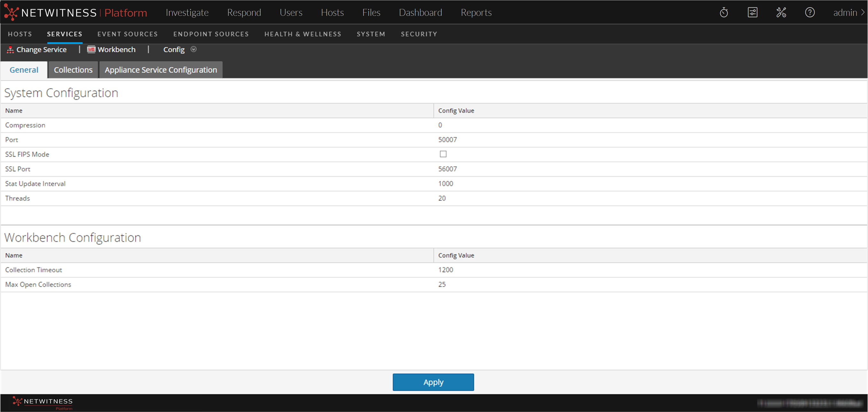Click the Change Service hierarchy icon
The width and height of the screenshot is (868, 412).
coord(10,50)
